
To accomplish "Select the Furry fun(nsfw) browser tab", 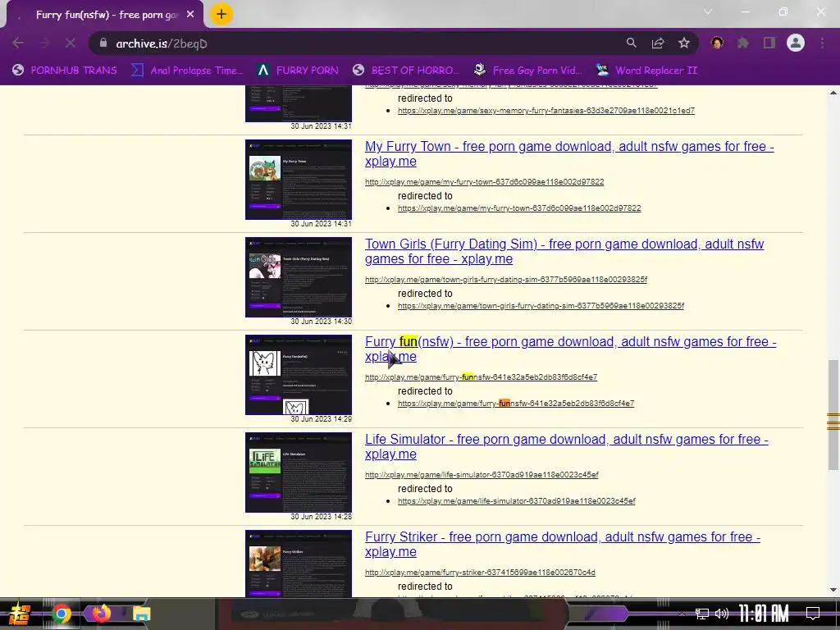I will point(105,15).
